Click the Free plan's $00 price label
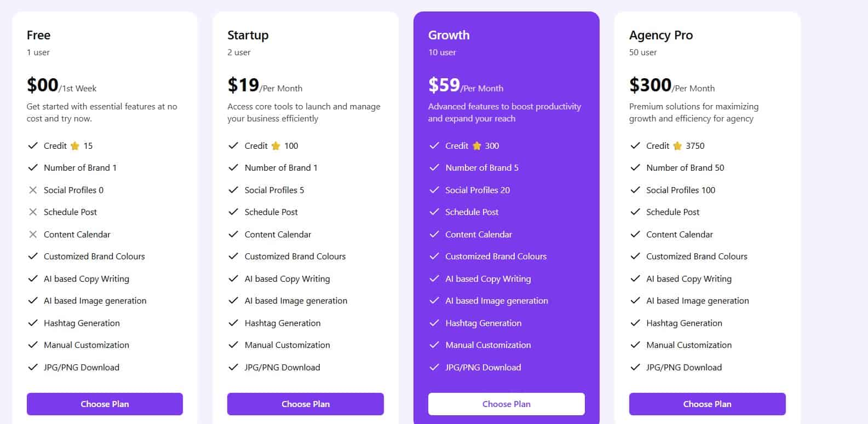868x424 pixels. tap(42, 85)
